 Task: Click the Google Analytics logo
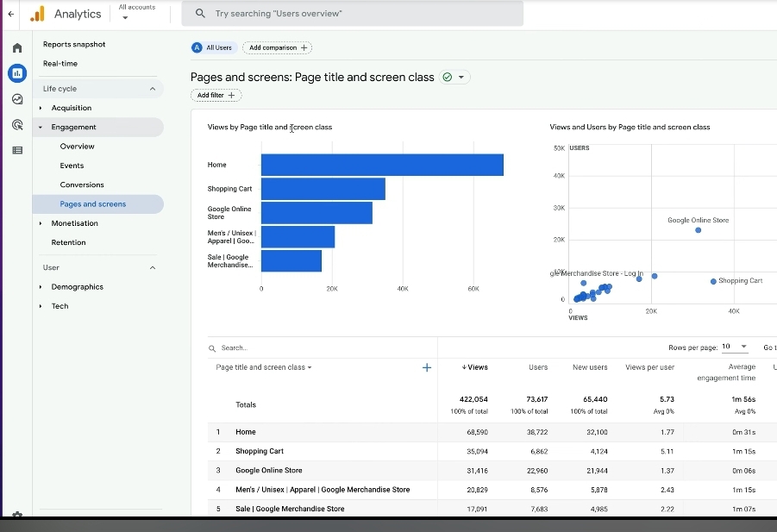point(37,14)
